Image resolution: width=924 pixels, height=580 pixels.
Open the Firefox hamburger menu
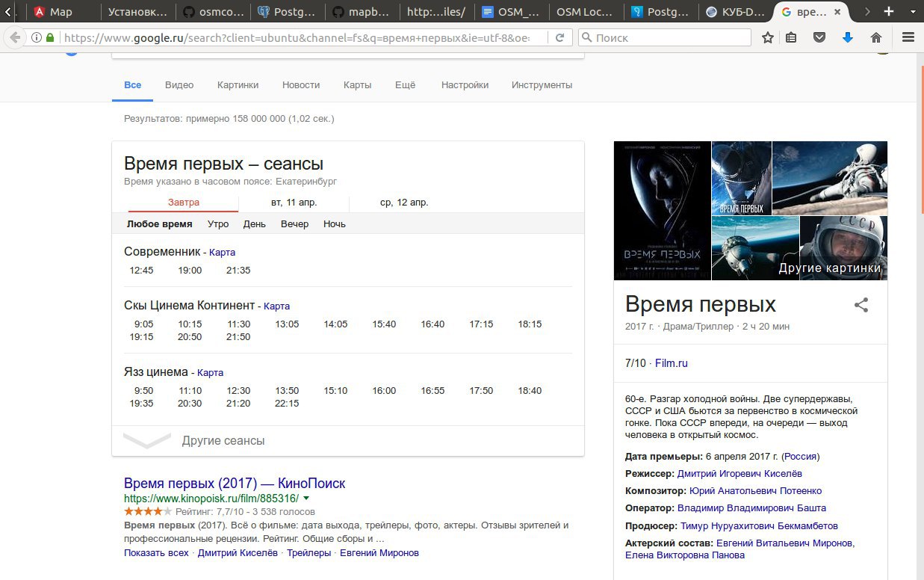pyautogui.click(x=908, y=37)
